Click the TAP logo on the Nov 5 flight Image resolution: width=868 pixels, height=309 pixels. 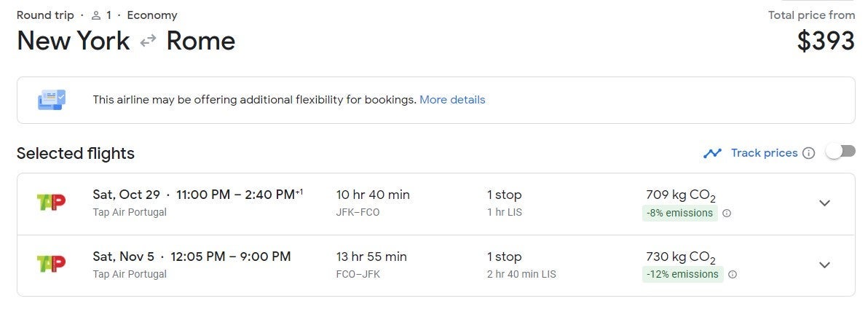[x=51, y=265]
